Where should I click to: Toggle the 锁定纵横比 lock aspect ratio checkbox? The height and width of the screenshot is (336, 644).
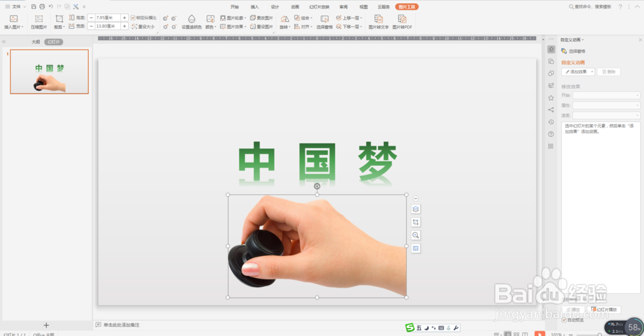[133, 17]
